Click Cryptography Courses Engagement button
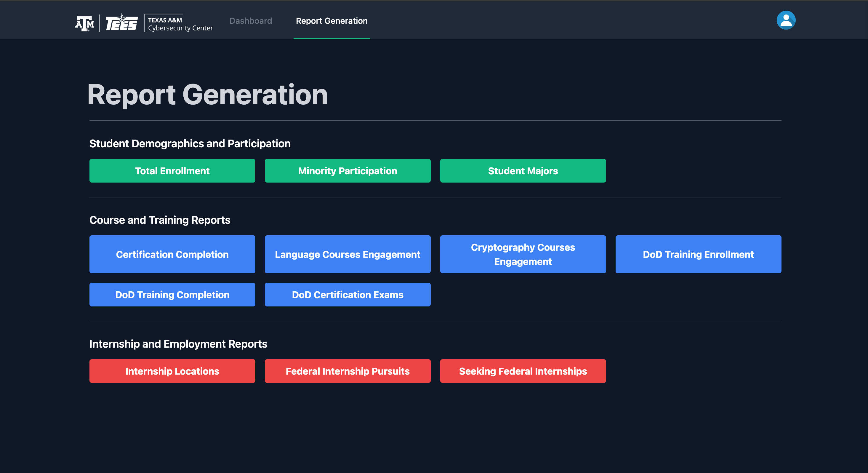Viewport: 868px width, 473px height. [523, 254]
